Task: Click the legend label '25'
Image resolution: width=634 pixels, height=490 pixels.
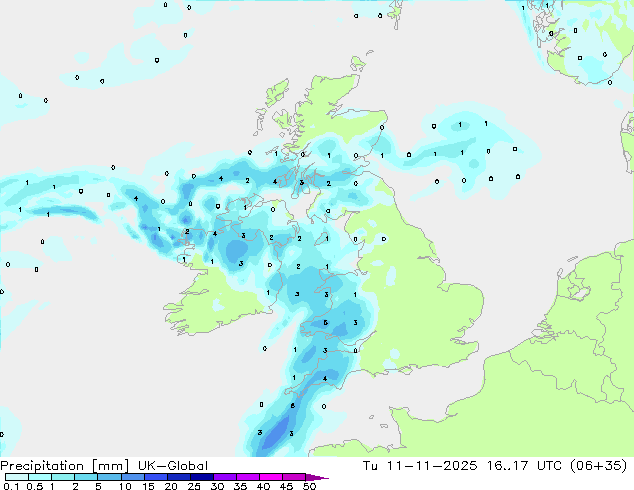Action: 194,486
